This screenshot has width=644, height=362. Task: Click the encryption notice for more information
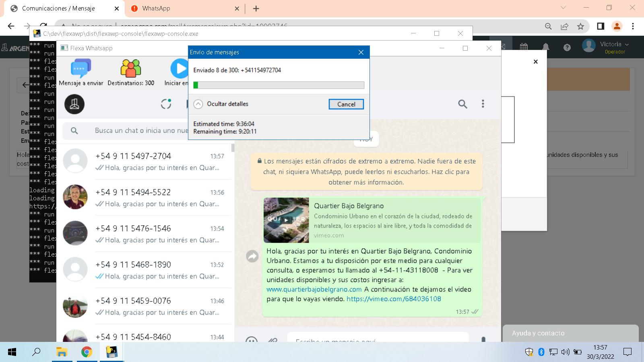coord(366,172)
